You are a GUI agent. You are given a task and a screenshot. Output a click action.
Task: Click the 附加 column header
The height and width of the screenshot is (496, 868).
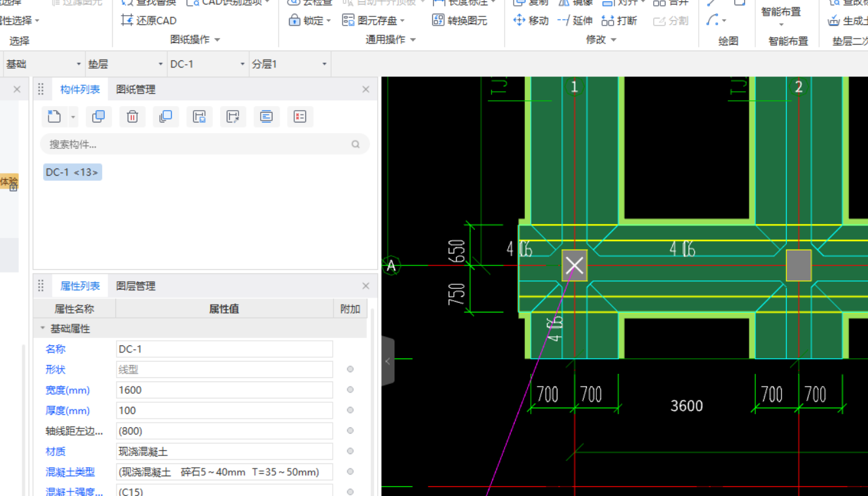tap(350, 309)
